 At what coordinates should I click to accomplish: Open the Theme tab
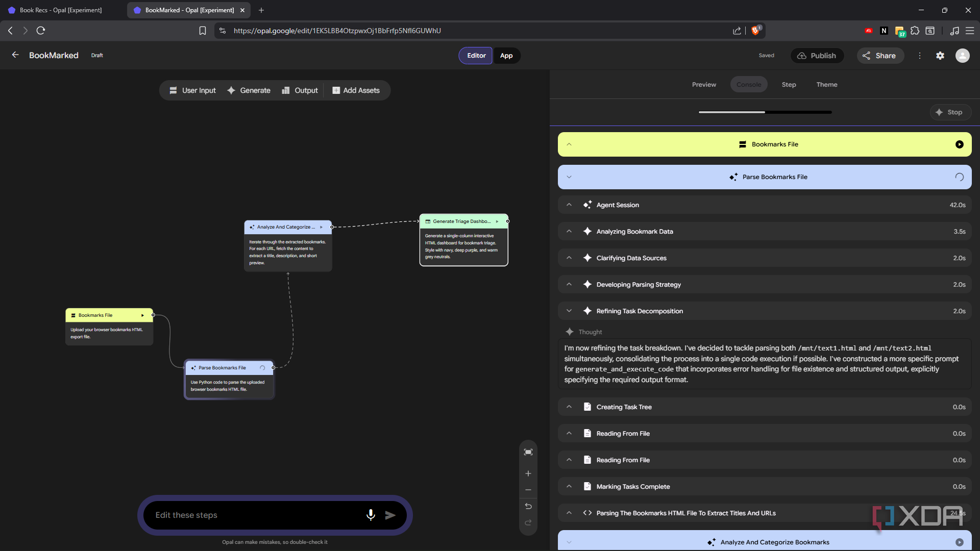(x=827, y=85)
